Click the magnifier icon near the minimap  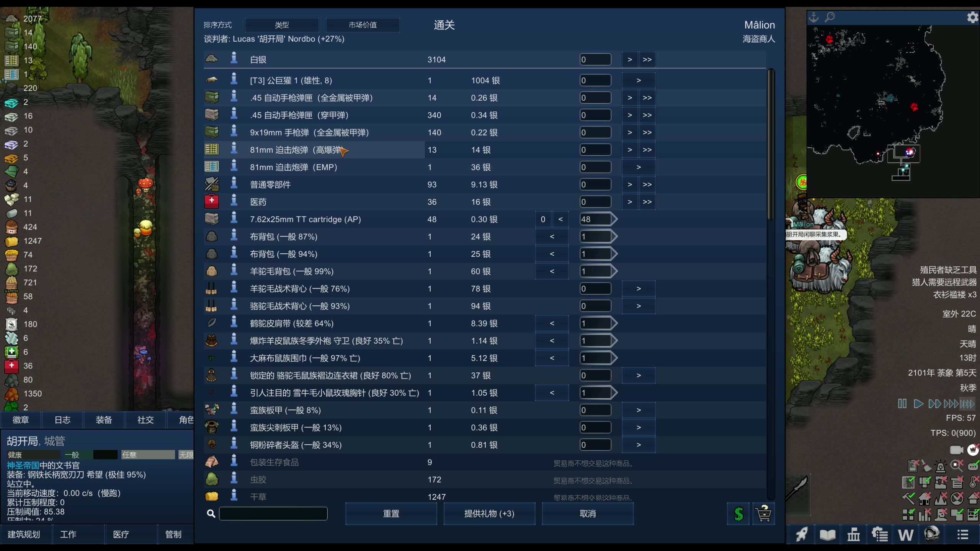tap(830, 18)
